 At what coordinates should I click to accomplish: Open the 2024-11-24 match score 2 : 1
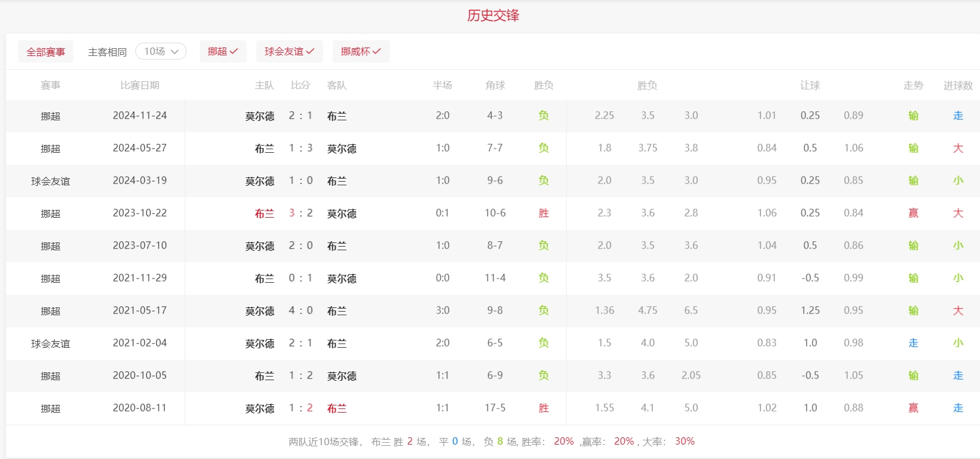pos(301,116)
